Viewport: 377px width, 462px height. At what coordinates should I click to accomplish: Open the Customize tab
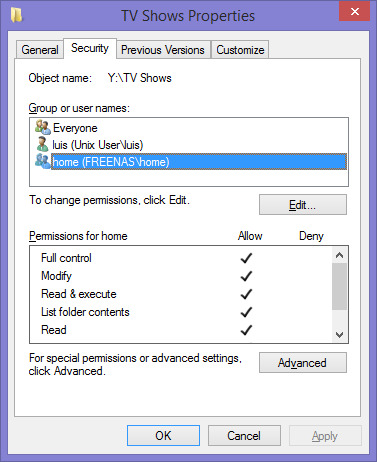240,50
